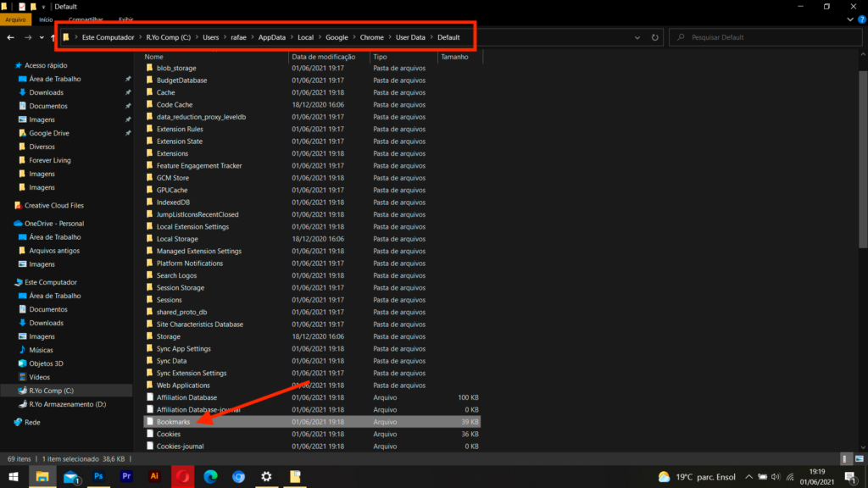Expand the ribbon with the chevron
Image resolution: width=868 pixels, height=488 pixels.
850,19
